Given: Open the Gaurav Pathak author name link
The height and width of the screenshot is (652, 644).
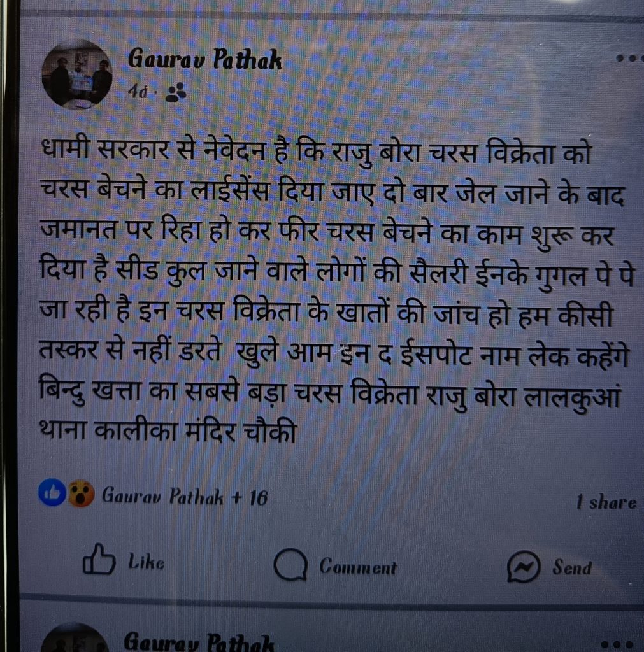Looking at the screenshot, I should (x=204, y=59).
